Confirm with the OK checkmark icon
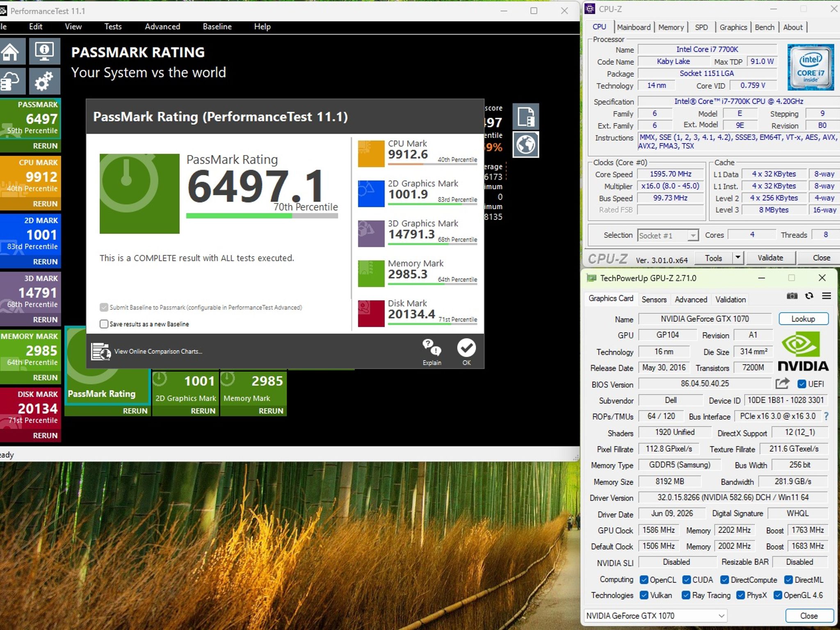The image size is (840, 630). (x=466, y=348)
